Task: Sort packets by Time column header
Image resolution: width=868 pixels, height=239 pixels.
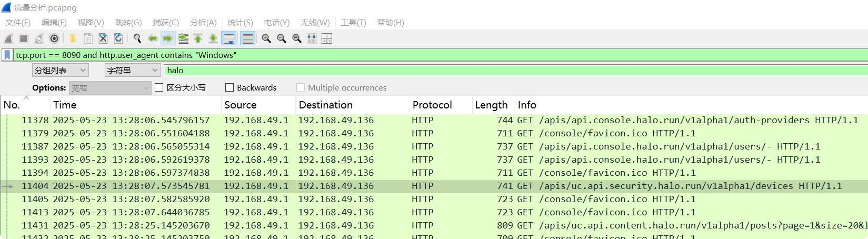Action: coord(136,105)
